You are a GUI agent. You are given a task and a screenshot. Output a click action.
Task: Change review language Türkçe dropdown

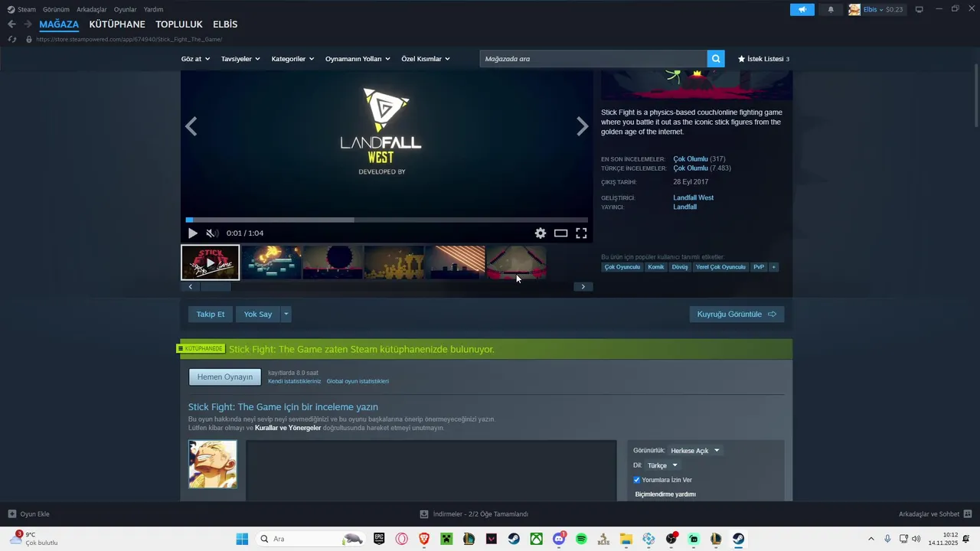point(662,465)
